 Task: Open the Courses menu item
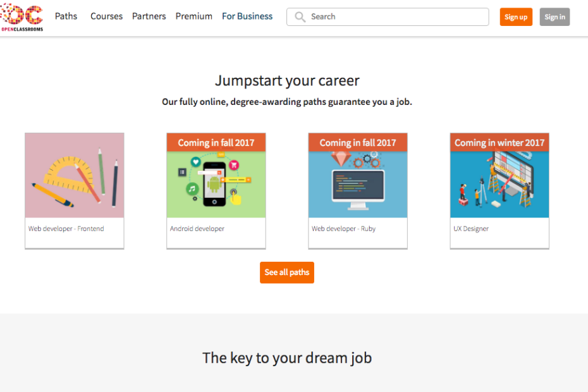(106, 16)
